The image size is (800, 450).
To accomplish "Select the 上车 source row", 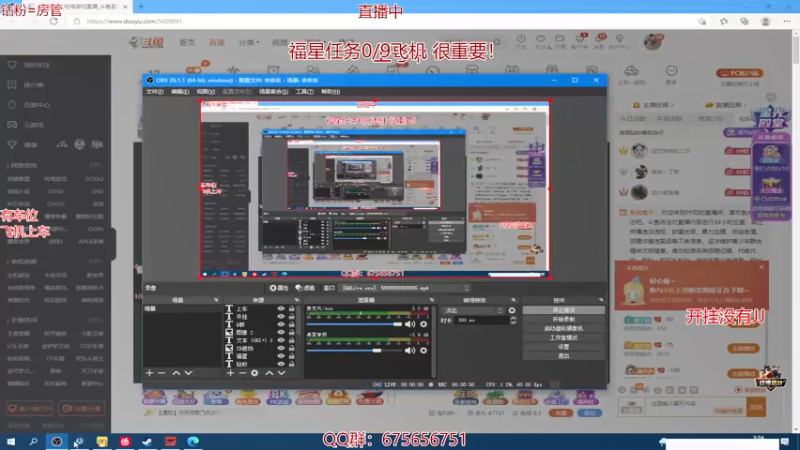I will [x=262, y=309].
